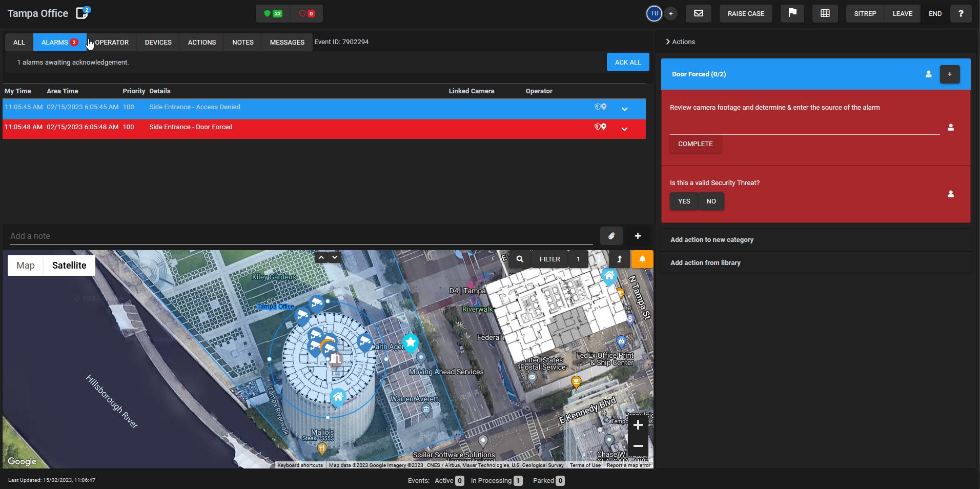980x489 pixels.
Task: Open the map Terms of Use link
Action: (585, 465)
